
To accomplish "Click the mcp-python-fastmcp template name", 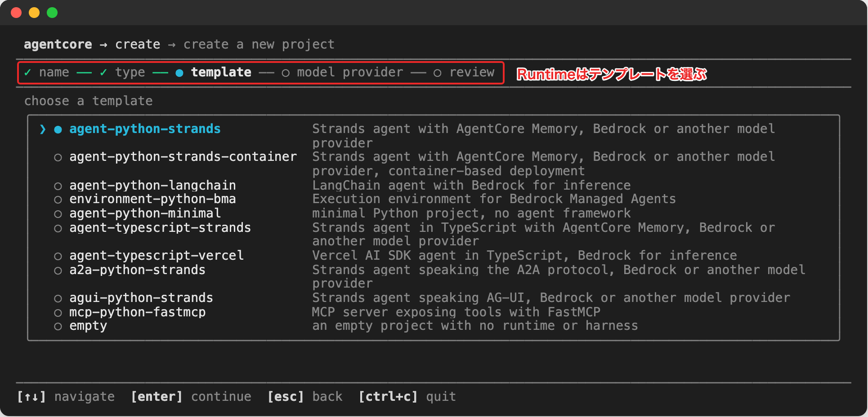I will pyautogui.click(x=137, y=312).
